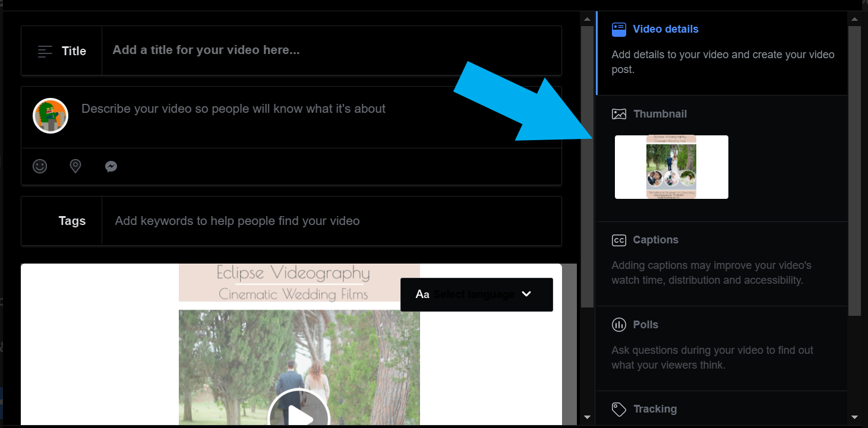Click the Polls chart icon
The height and width of the screenshot is (428, 868).
point(619,325)
